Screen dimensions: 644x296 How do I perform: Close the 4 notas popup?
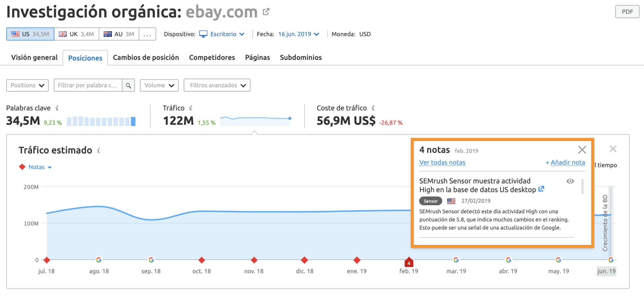[582, 150]
